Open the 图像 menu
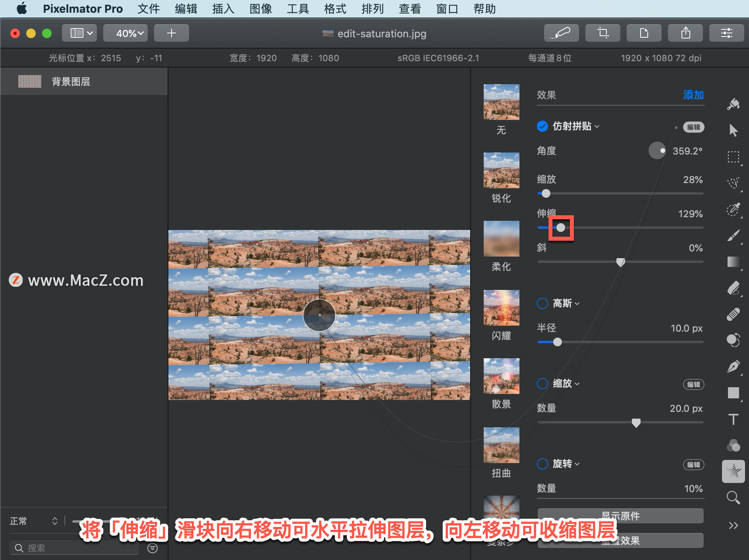 tap(261, 9)
